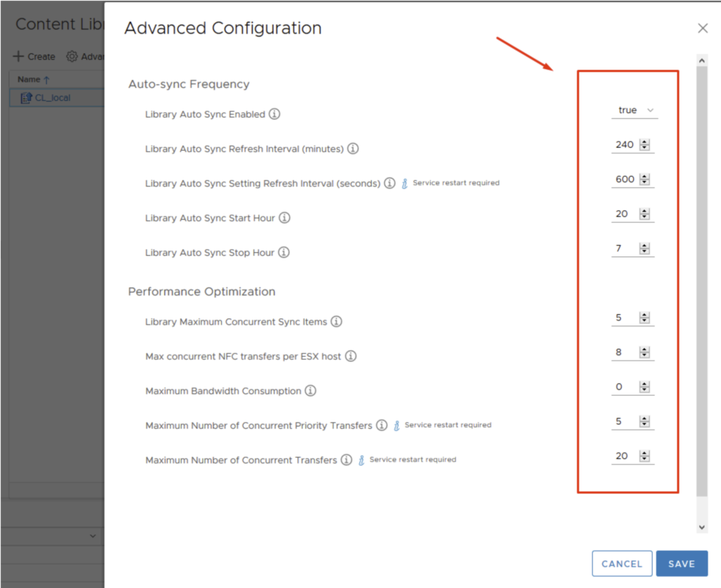Click the CL_local library icon

(x=26, y=97)
